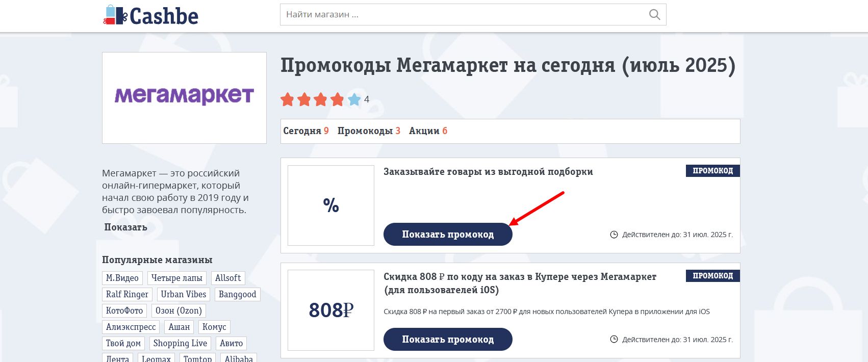This screenshot has width=868, height=362.
Task: Open title Заказывайте товары из выгодной подборки
Action: pos(488,172)
